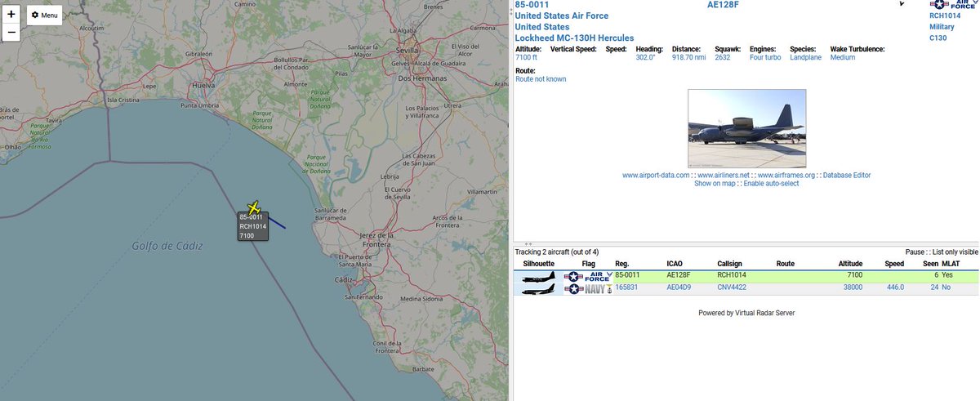
Task: Click the 302.0° heading value
Action: pos(647,58)
